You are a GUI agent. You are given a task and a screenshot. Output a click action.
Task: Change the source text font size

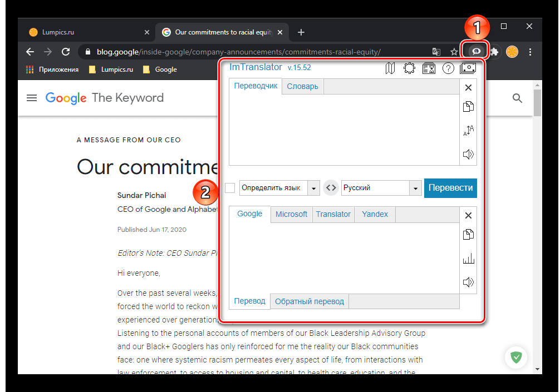click(468, 130)
